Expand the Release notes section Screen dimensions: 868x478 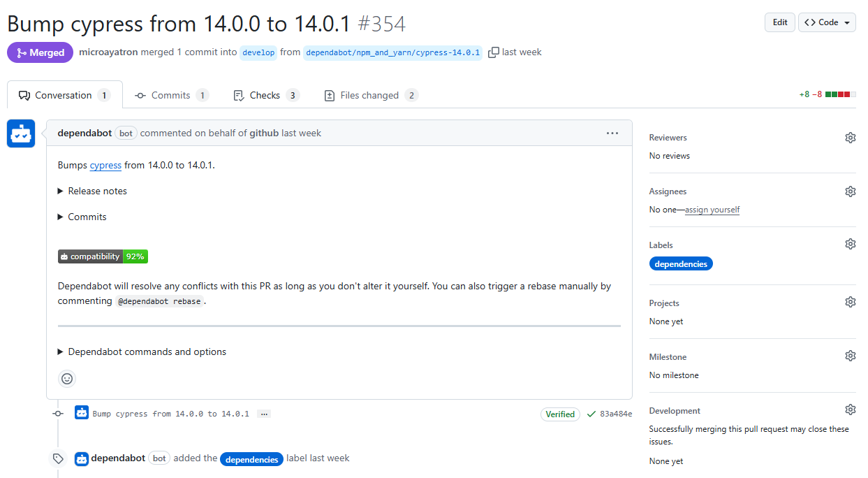tap(92, 191)
